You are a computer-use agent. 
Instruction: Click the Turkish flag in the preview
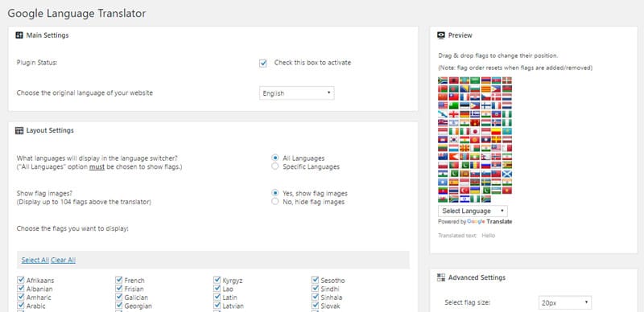click(464, 190)
